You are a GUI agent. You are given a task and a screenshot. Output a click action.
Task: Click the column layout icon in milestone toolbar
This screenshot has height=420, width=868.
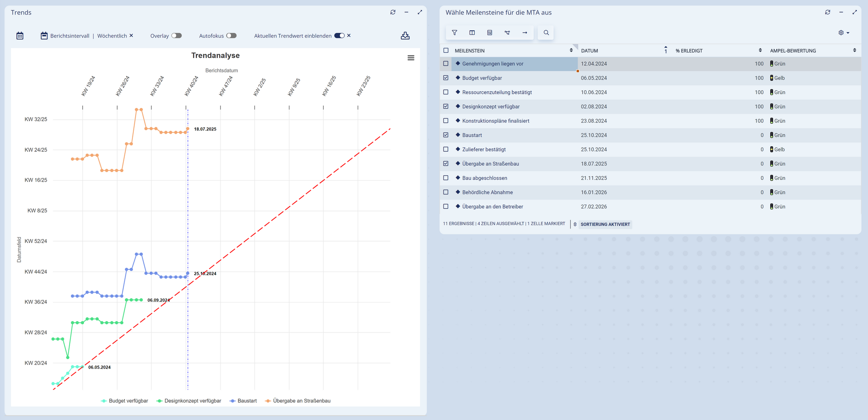pyautogui.click(x=472, y=33)
